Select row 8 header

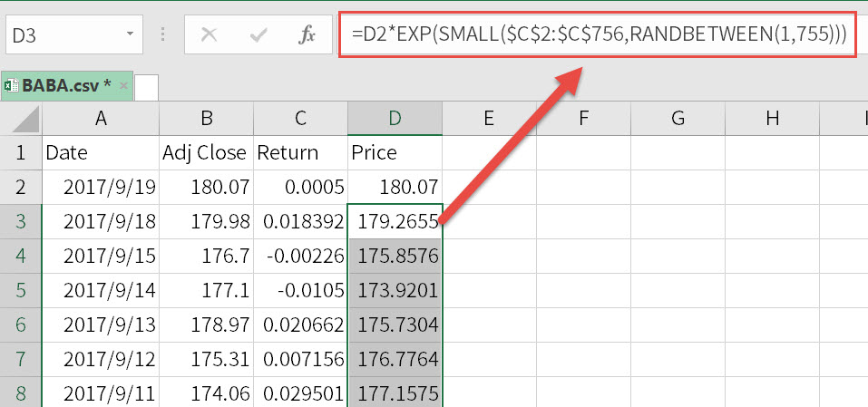21,392
